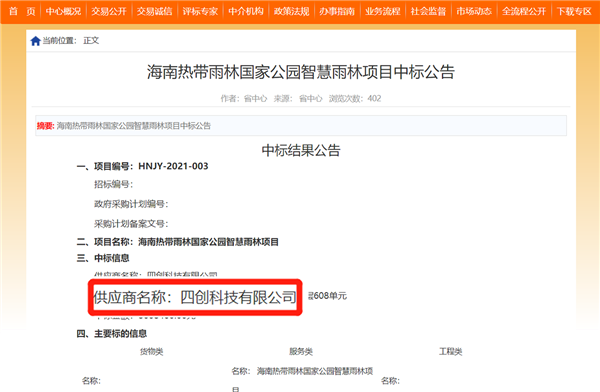600x392 pixels.
Task: Click the 服务类 name entry 海南热带雨林国家公园智慧雨林项
Action: tap(315, 371)
